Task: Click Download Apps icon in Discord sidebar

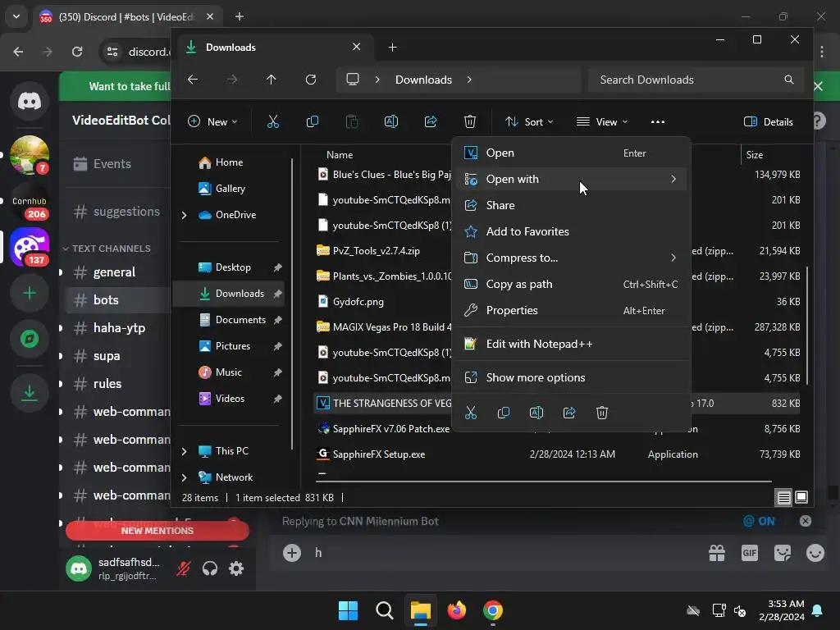Action: tap(30, 393)
